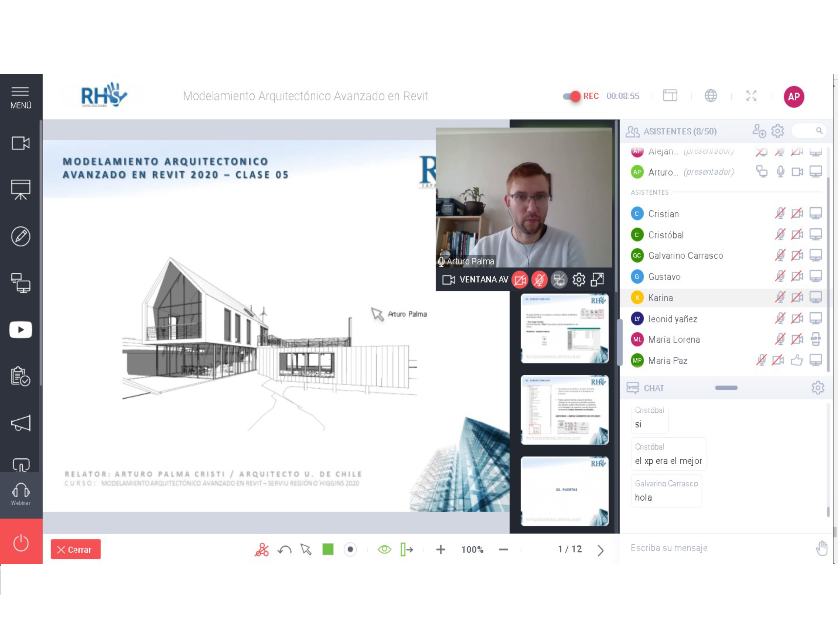Open the Webinar headset sidebar item
Viewport: 840px width, 630px height.
pyautogui.click(x=20, y=494)
